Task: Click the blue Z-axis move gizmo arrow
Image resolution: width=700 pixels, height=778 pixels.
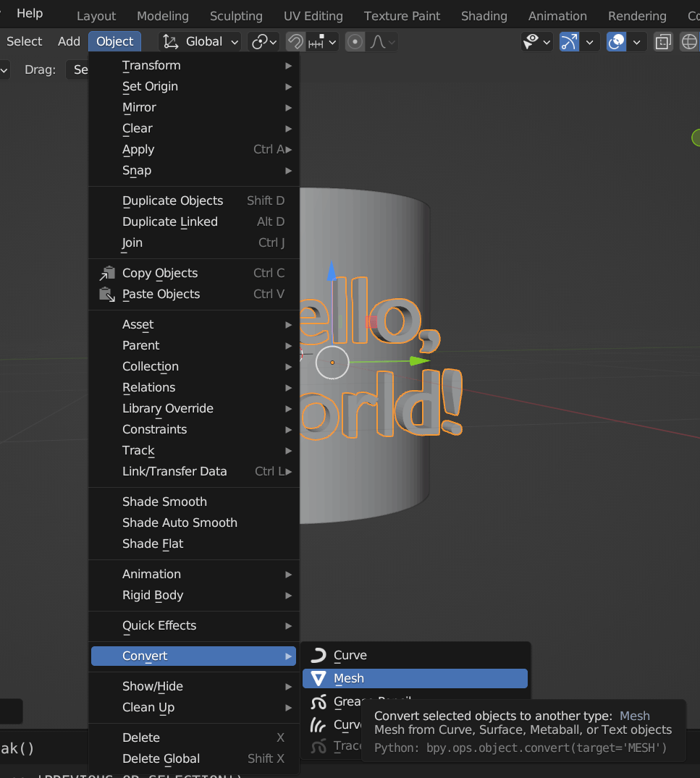Action: coord(332,271)
